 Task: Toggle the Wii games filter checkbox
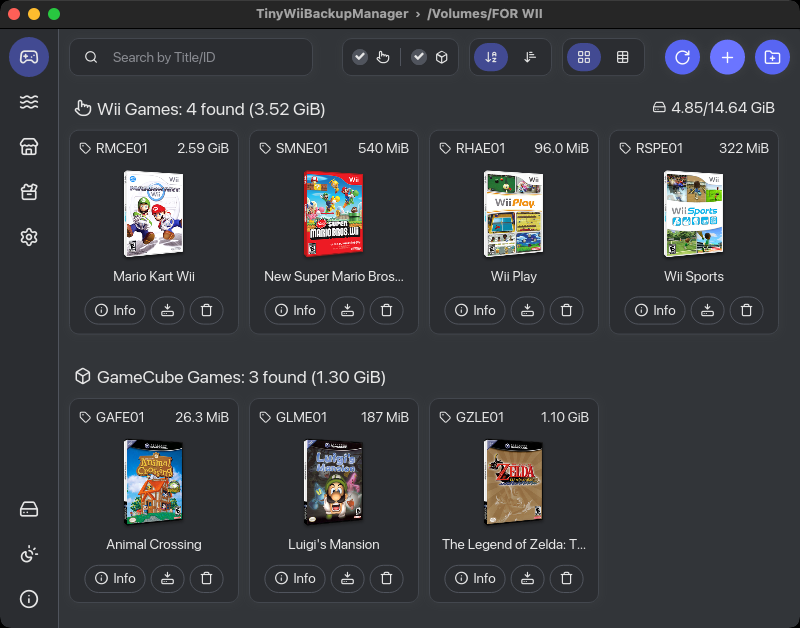point(371,57)
